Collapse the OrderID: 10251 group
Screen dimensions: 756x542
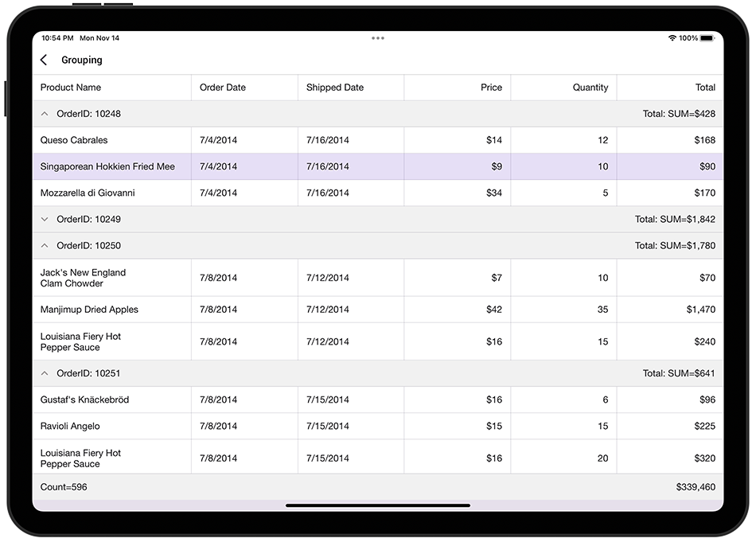(x=44, y=372)
